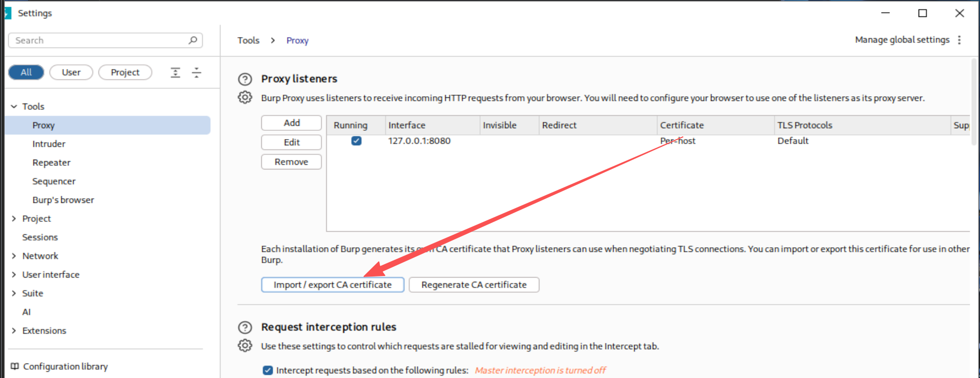
Task: Click 'Master interception is turned off' text
Action: click(540, 370)
